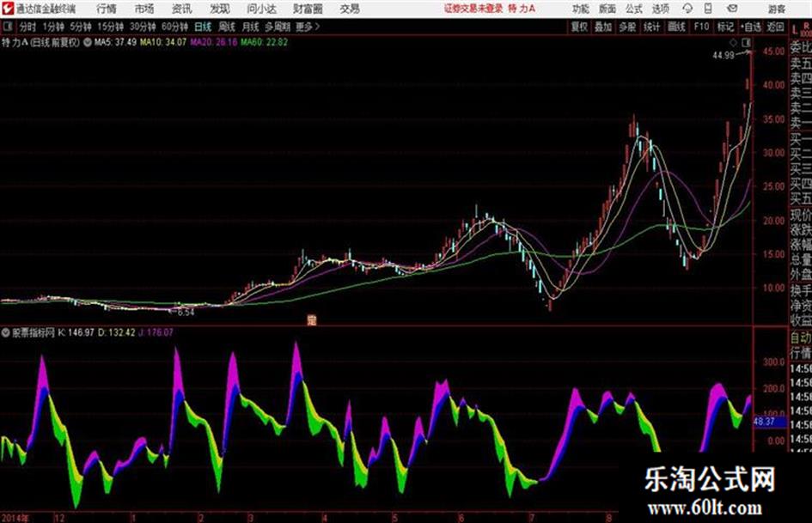Click the 44.99 high price label
This screenshot has width=812, height=523.
pos(723,56)
